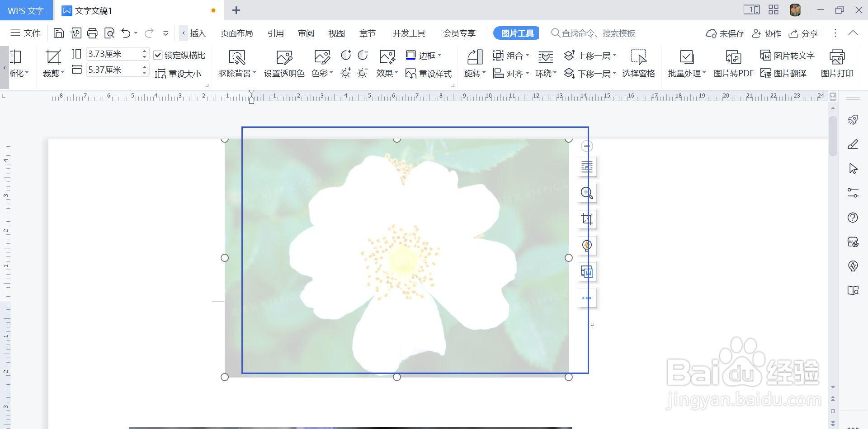
Task: Click the user avatar icon
Action: coord(795,10)
